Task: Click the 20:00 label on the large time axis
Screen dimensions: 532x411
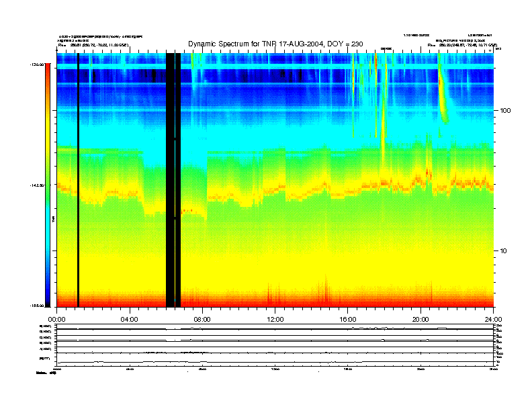Action: (x=420, y=320)
